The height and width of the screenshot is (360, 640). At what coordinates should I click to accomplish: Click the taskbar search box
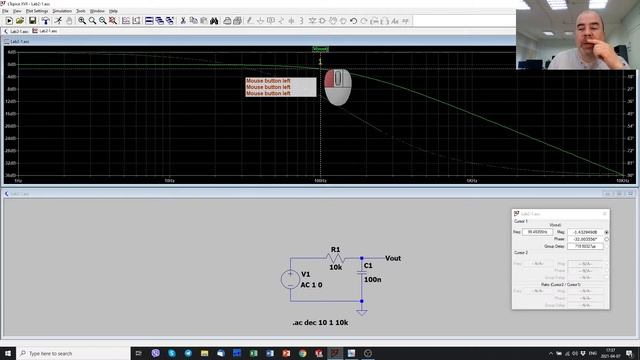73,353
